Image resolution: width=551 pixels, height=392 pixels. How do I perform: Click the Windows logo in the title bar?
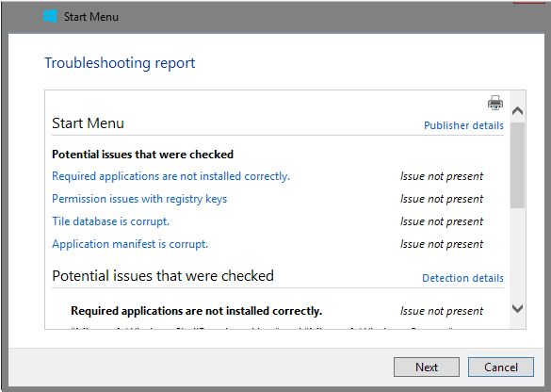[50, 17]
